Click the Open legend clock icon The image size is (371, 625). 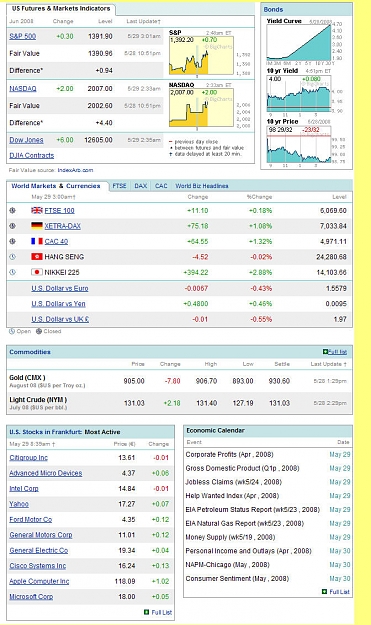pyautogui.click(x=12, y=331)
